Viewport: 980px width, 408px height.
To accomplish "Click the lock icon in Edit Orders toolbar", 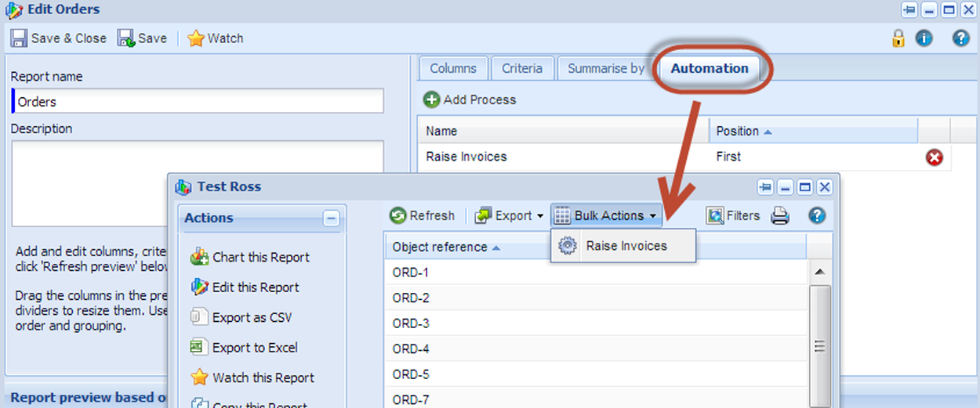I will coord(898,38).
